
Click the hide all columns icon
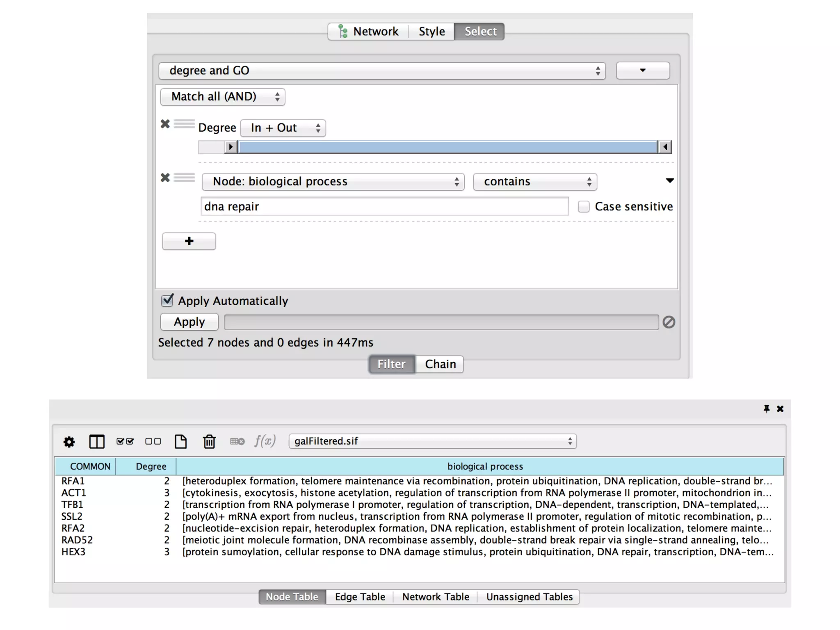[153, 442]
